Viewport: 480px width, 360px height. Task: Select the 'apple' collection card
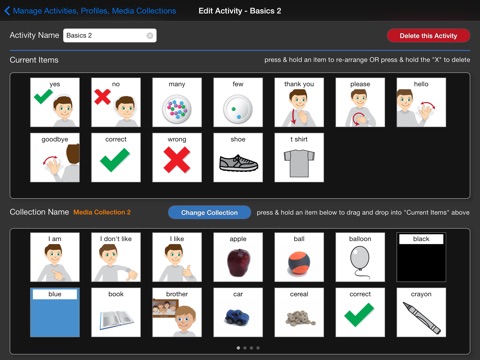click(238, 257)
